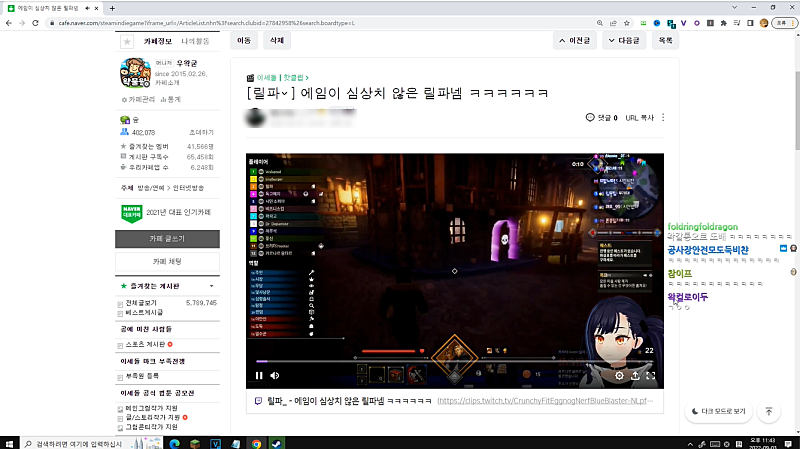Open the green extension icon in toolbar
The width and height of the screenshot is (800, 449).
pyautogui.click(x=643, y=23)
